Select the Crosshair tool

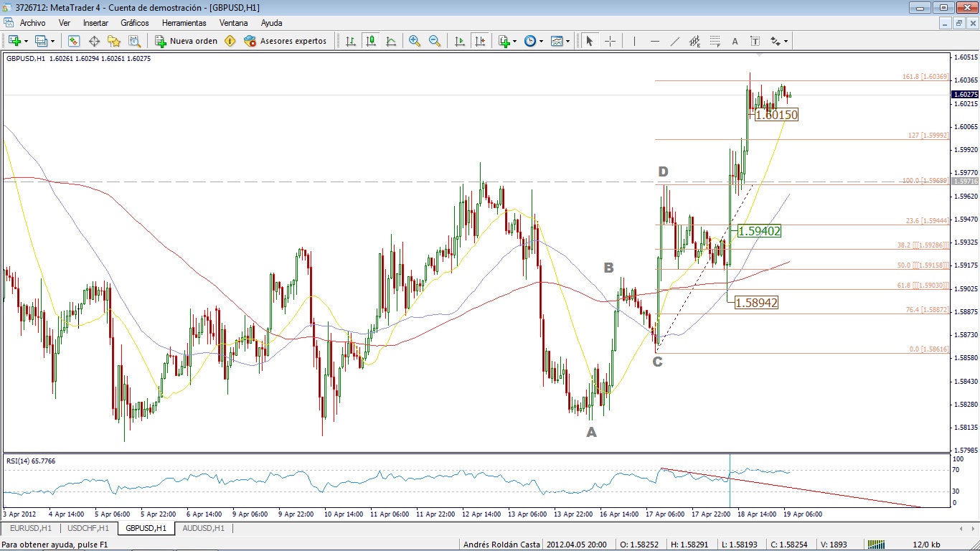610,41
